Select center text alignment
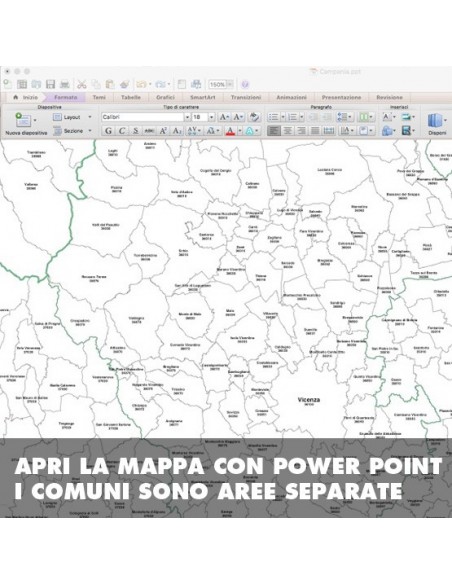This screenshot has height=584, width=452. point(287,131)
